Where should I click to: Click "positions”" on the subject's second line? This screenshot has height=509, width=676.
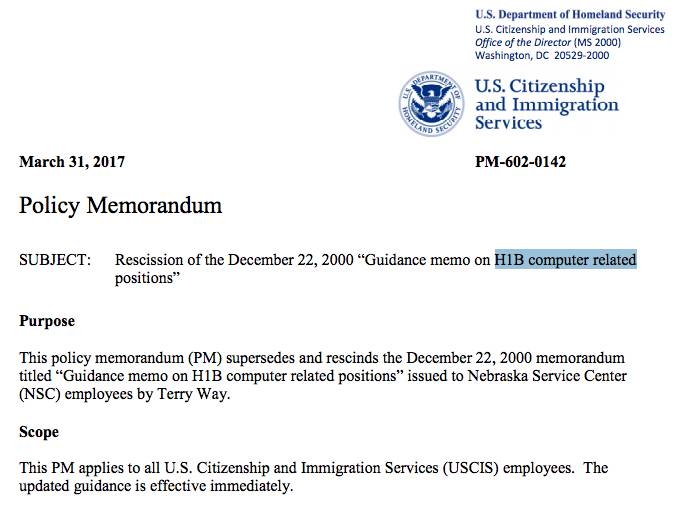pos(147,278)
